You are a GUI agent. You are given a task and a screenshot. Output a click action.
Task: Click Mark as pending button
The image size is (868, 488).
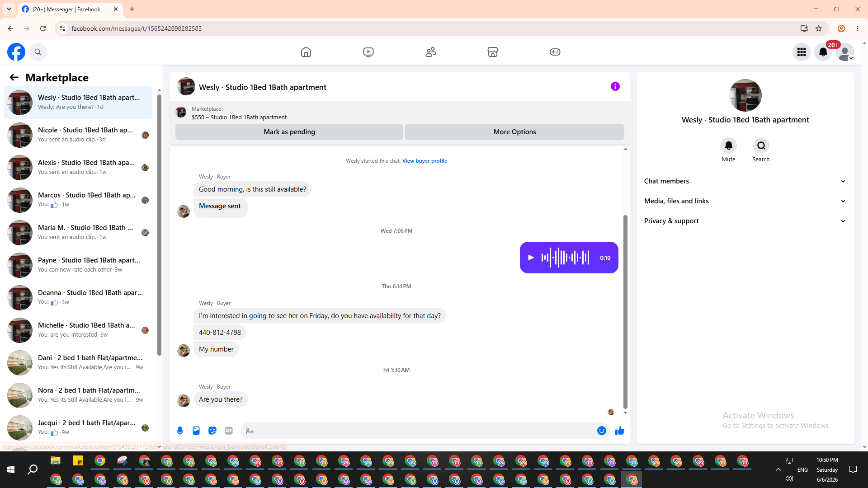point(289,132)
